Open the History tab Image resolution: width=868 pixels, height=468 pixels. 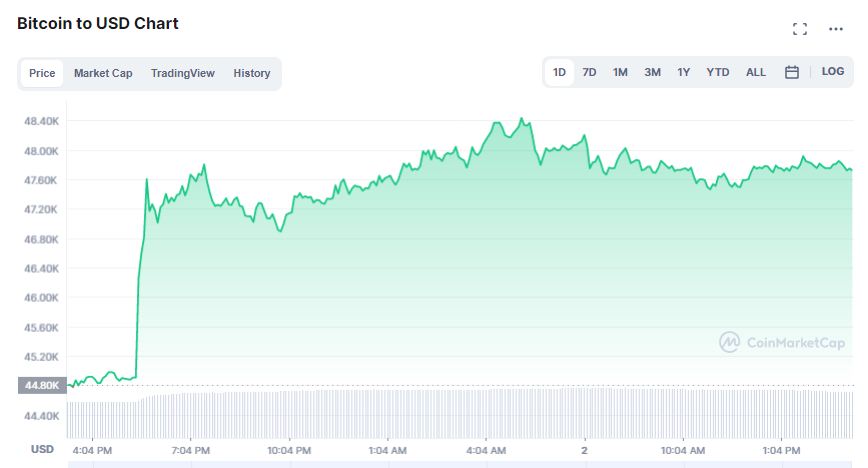[252, 73]
